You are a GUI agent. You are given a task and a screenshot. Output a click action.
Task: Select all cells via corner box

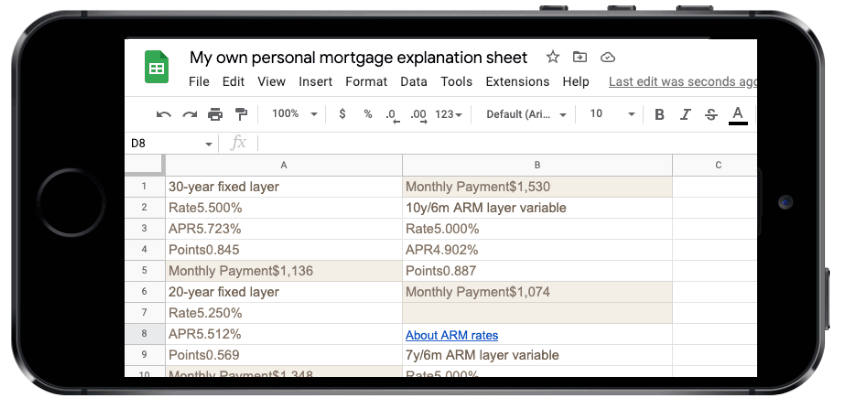pyautogui.click(x=145, y=165)
